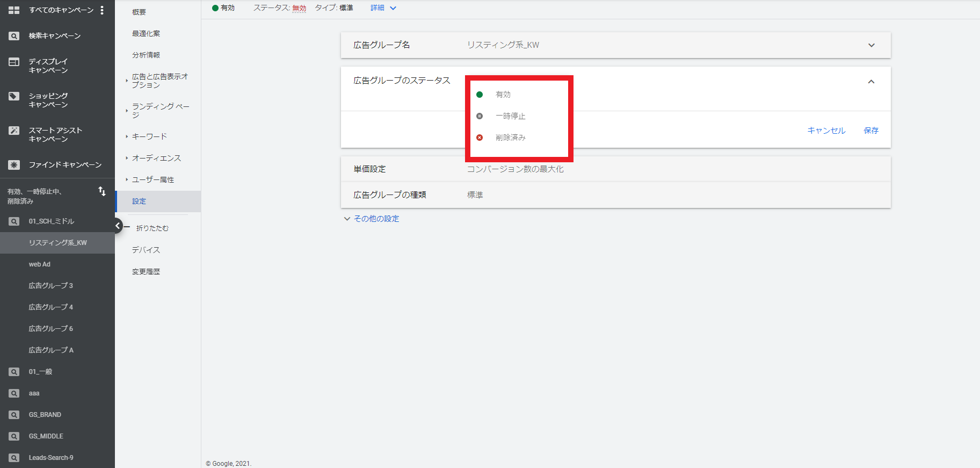Expand その他の設定
The image size is (980, 468).
pyautogui.click(x=372, y=219)
